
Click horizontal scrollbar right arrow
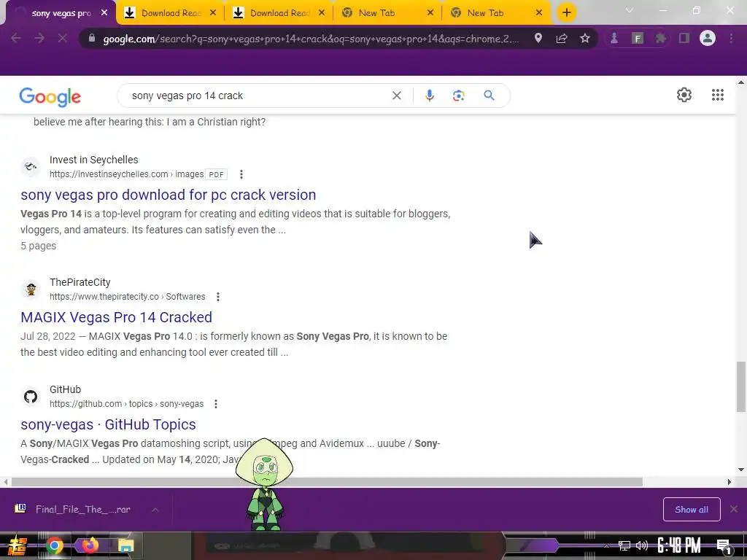tap(729, 482)
